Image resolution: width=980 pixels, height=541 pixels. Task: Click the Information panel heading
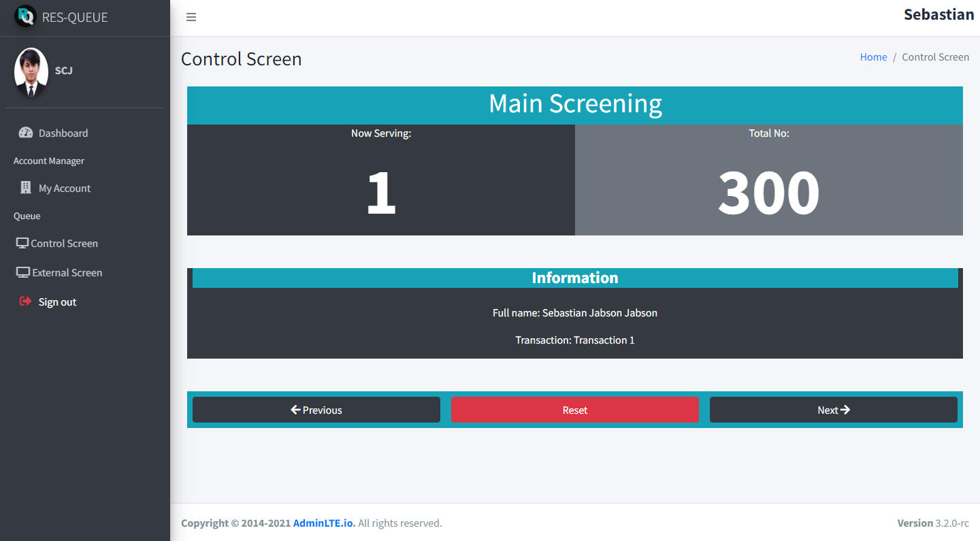(575, 278)
